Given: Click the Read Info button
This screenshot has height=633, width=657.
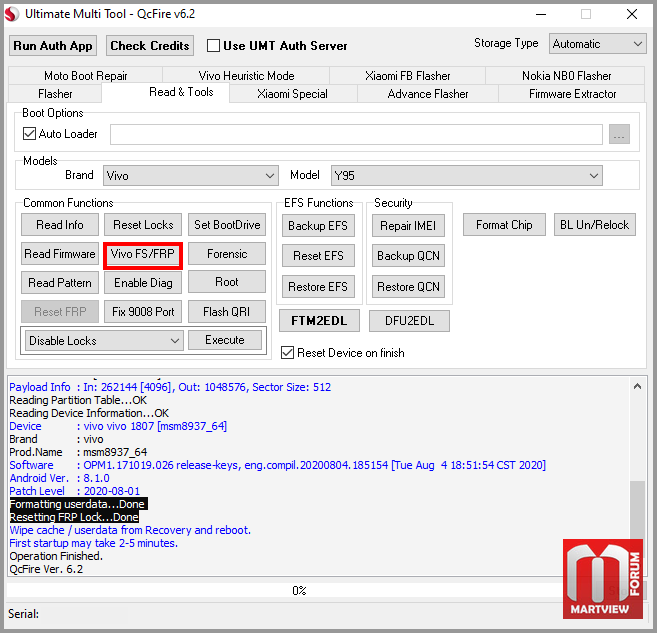Looking at the screenshot, I should tap(60, 225).
